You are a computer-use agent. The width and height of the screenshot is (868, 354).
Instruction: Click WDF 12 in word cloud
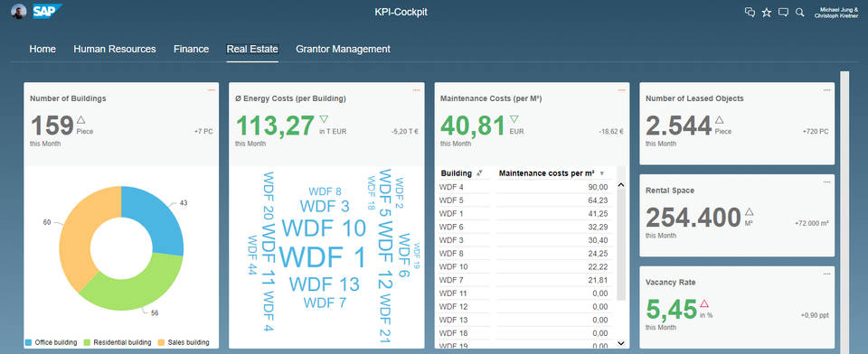pos(385,255)
